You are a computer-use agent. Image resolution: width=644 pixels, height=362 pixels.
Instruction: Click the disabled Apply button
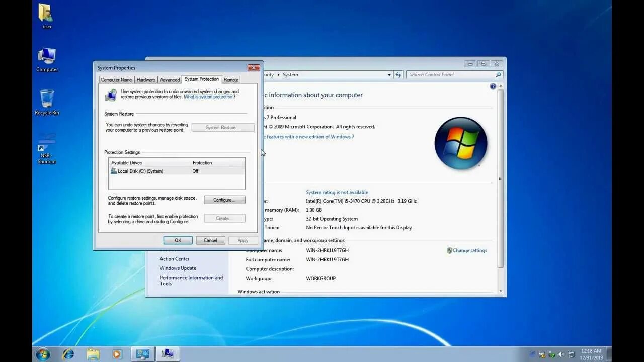243,240
